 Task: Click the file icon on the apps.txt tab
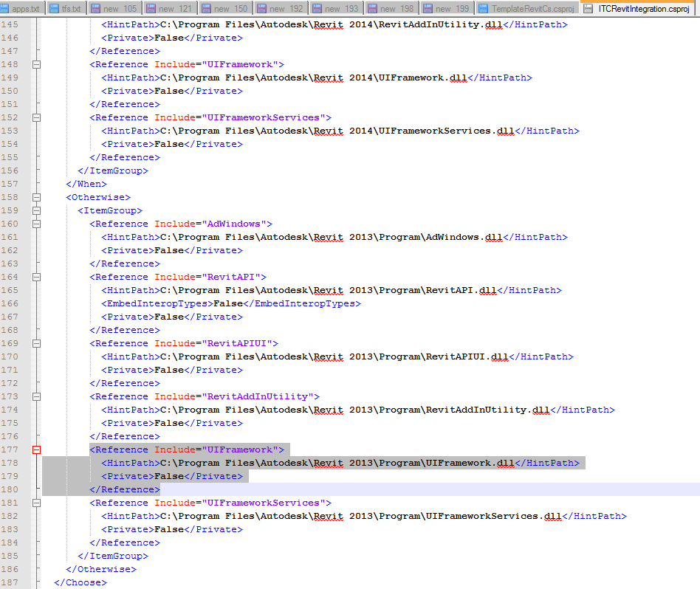pos(7,9)
